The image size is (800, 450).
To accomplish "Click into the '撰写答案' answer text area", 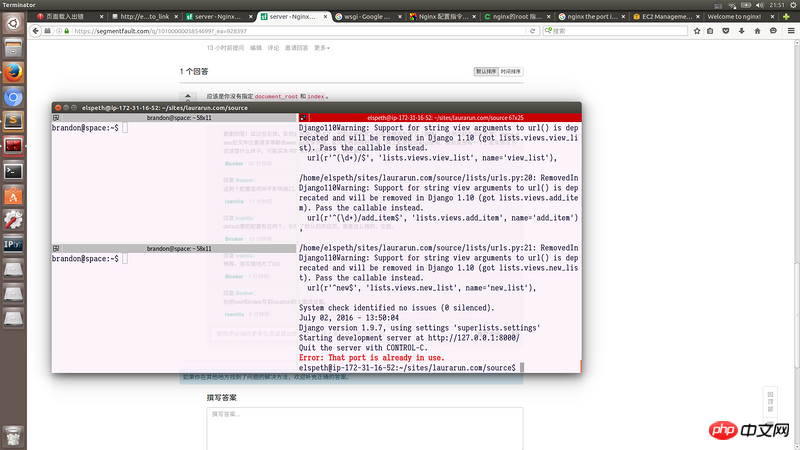I will 365,428.
